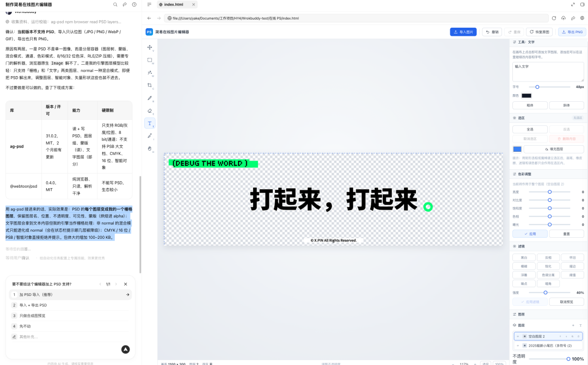Go forward in preview browser
The width and height of the screenshot is (588, 365).
[x=158, y=18]
